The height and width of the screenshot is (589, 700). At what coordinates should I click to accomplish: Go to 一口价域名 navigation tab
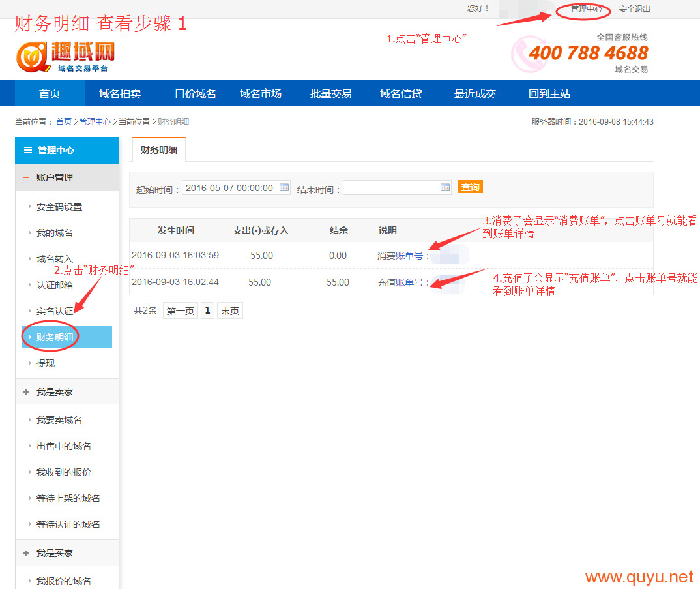(x=190, y=93)
